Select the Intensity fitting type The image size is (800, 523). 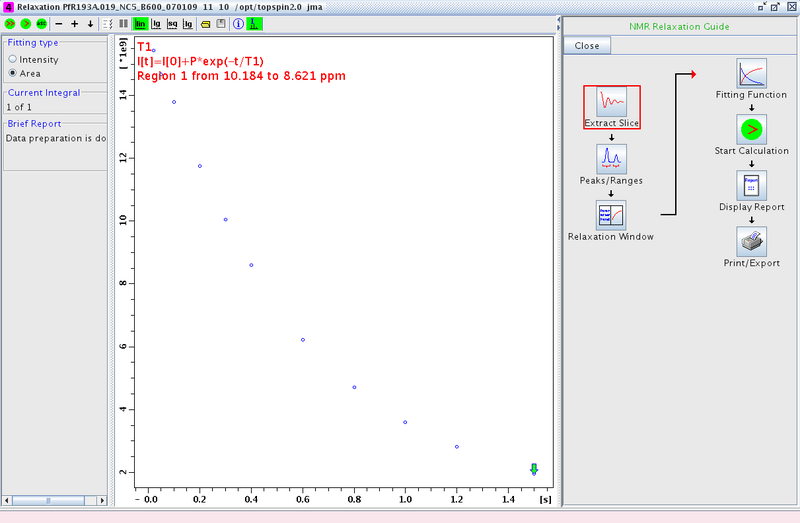pyautogui.click(x=13, y=60)
